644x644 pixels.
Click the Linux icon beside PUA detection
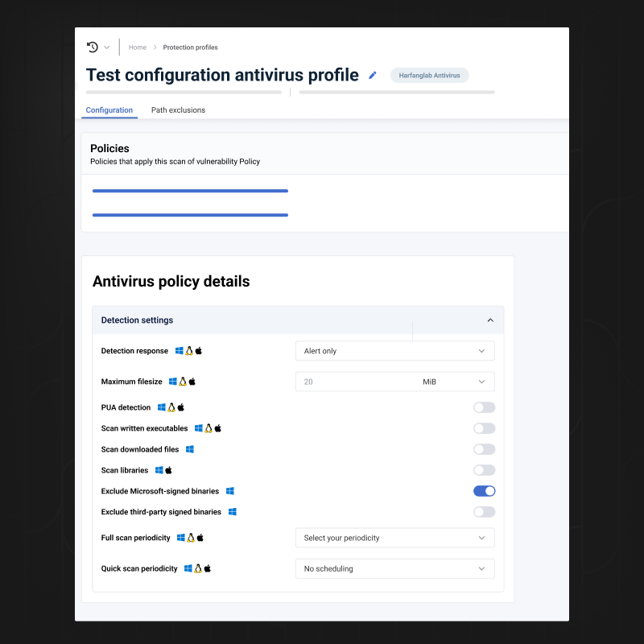(171, 407)
